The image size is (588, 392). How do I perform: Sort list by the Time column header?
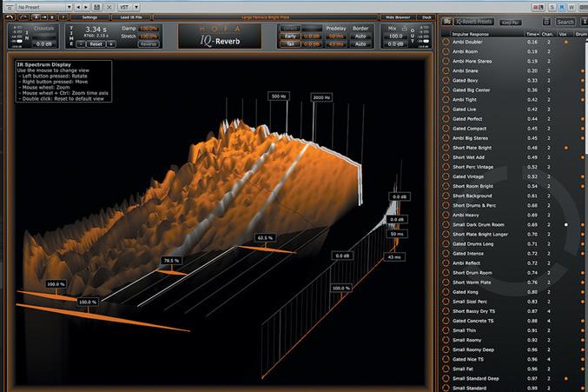[532, 34]
